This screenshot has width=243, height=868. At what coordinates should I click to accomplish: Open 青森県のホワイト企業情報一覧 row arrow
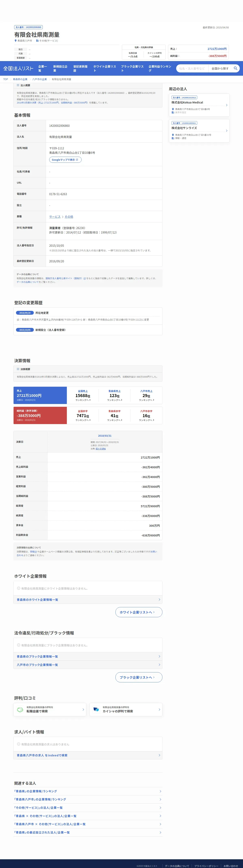(159, 599)
